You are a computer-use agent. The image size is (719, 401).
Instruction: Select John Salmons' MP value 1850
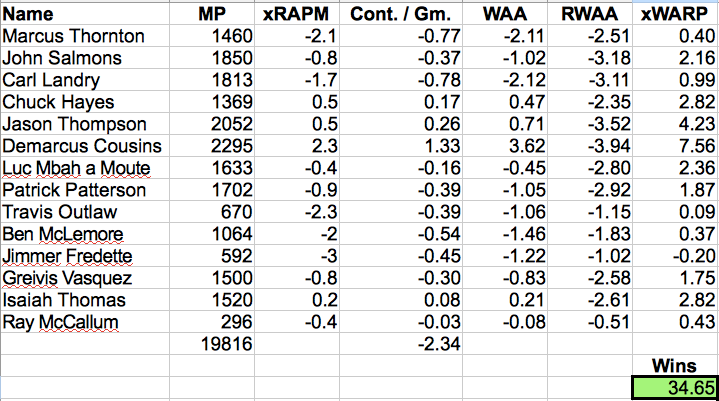point(212,58)
